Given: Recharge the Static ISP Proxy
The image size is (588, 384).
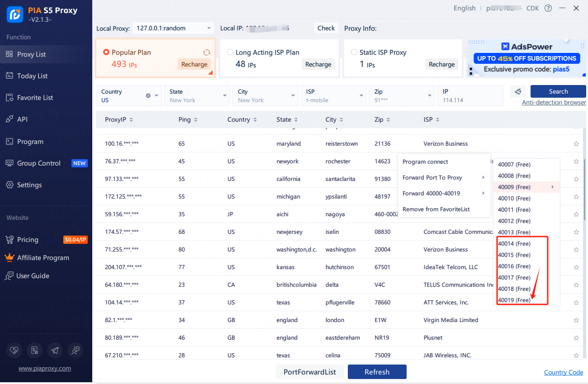Looking at the screenshot, I should tap(441, 64).
